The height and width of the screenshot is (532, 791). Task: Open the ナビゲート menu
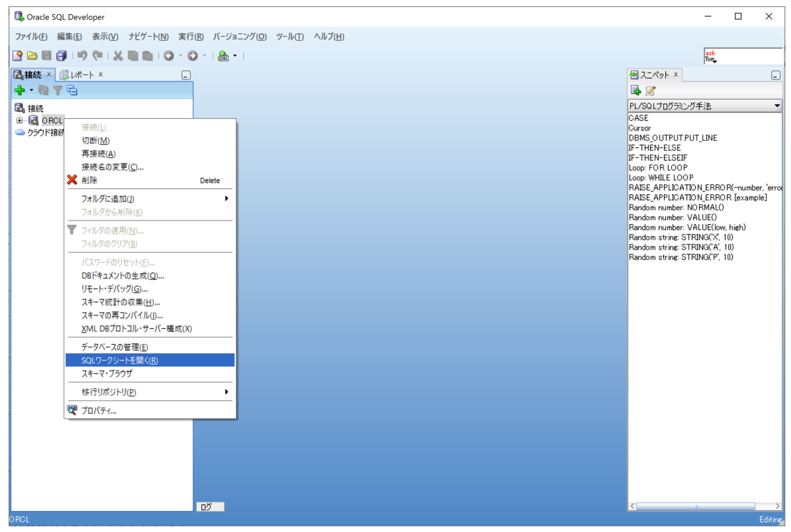point(148,37)
